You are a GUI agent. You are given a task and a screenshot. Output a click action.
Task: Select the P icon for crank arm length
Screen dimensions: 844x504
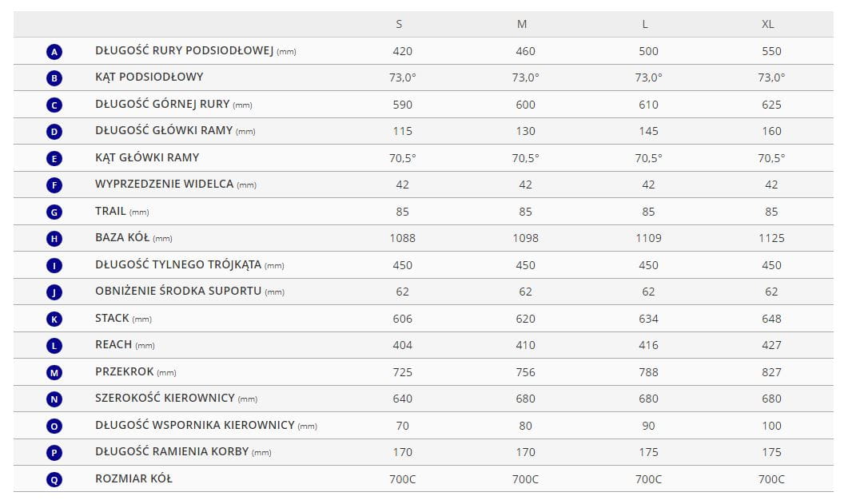pos(54,453)
